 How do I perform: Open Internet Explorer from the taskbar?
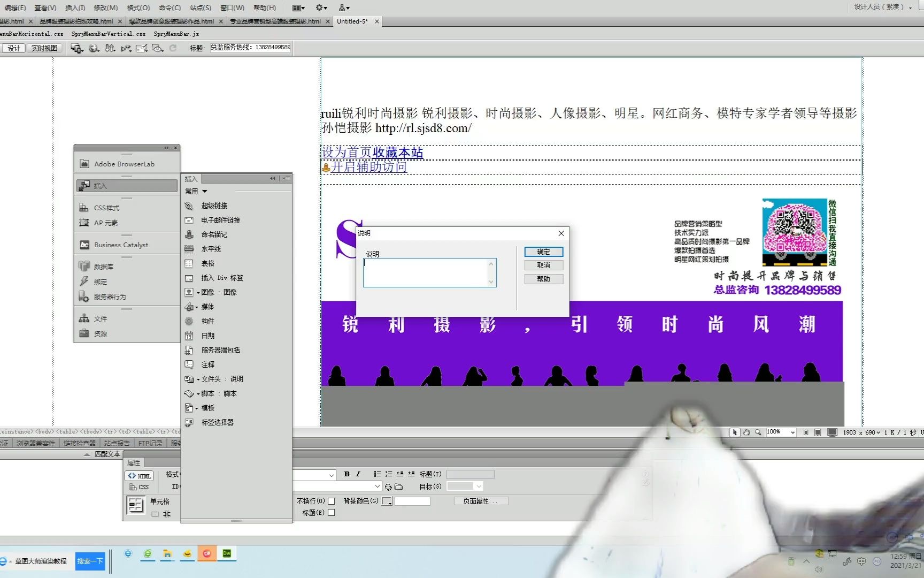(128, 553)
